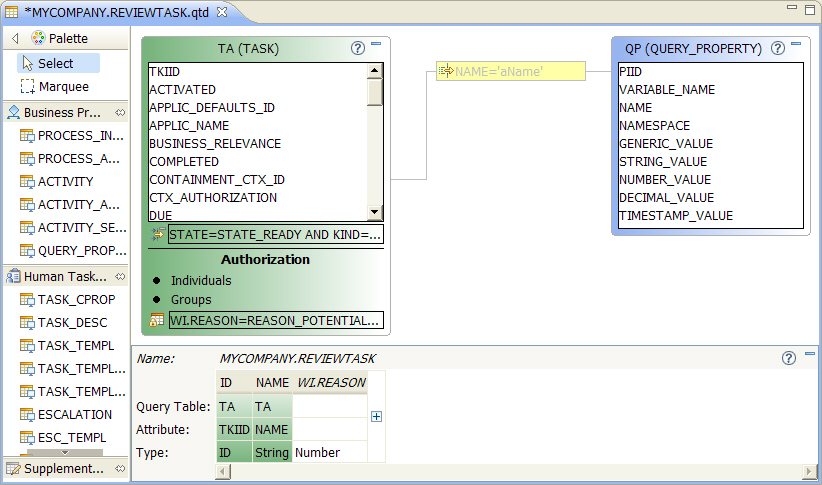Collapse the QP (QUERY_PROPERTY) table box

click(796, 45)
